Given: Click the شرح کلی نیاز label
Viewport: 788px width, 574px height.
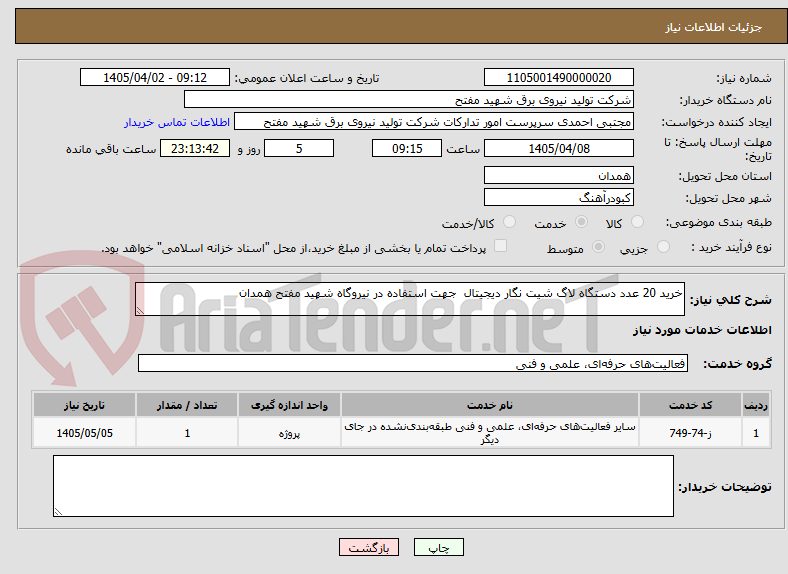Looking at the screenshot, I should [x=730, y=300].
